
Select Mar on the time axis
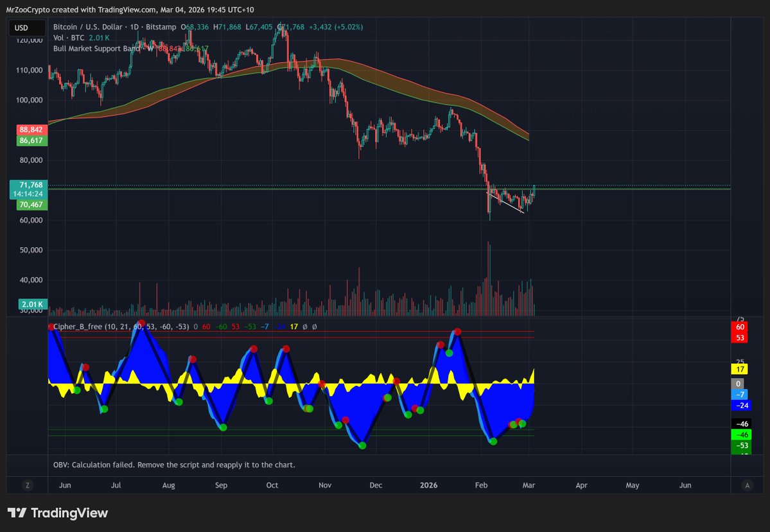coord(529,485)
